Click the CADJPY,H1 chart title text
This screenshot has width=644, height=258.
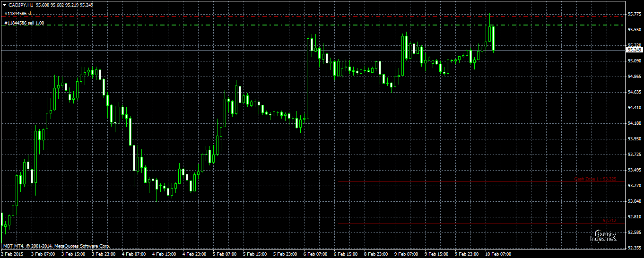coord(21,4)
